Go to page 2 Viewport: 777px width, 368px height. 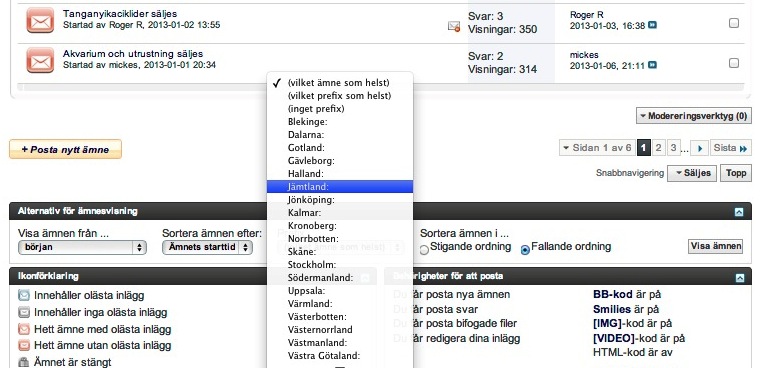658,148
